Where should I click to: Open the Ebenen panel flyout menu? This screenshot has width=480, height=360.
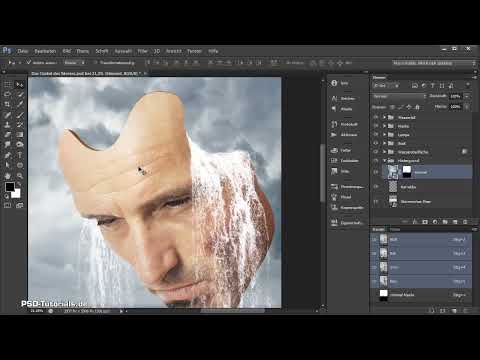(474, 77)
